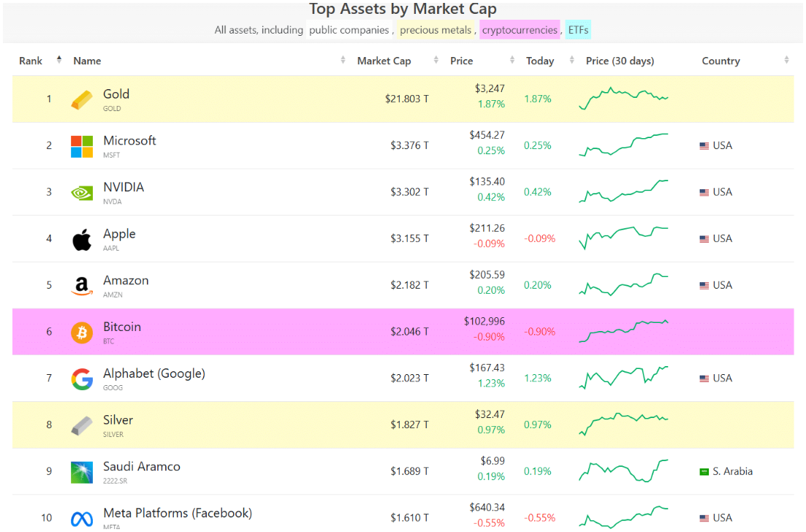Click Bitcoin's 30-day price chart
Image resolution: width=806 pixels, height=532 pixels.
click(623, 331)
